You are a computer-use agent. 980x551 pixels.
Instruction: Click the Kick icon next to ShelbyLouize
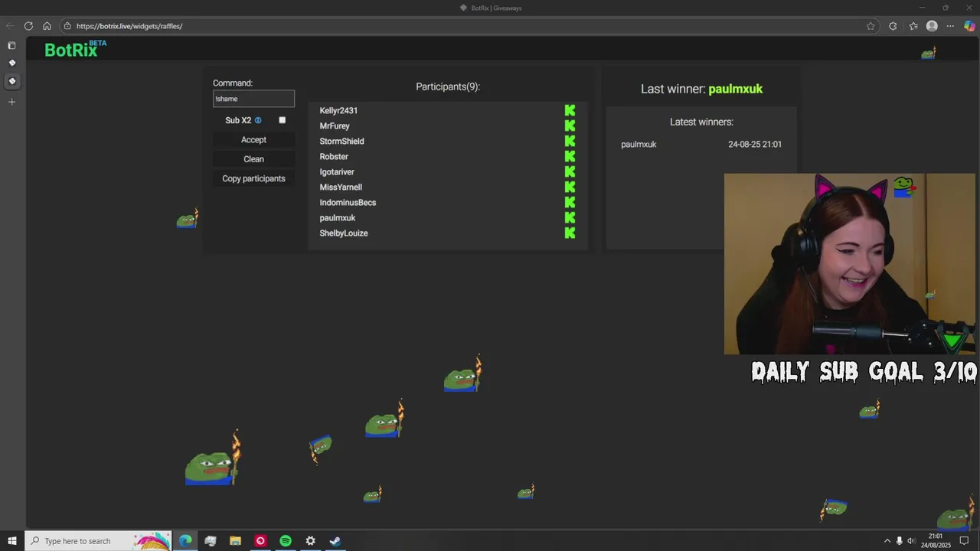tap(570, 233)
